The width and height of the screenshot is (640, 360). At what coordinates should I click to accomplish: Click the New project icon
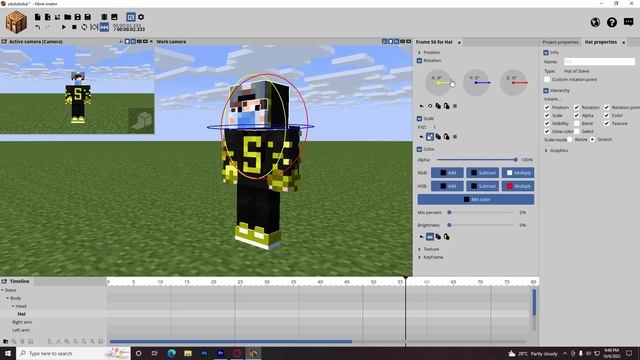(38, 17)
